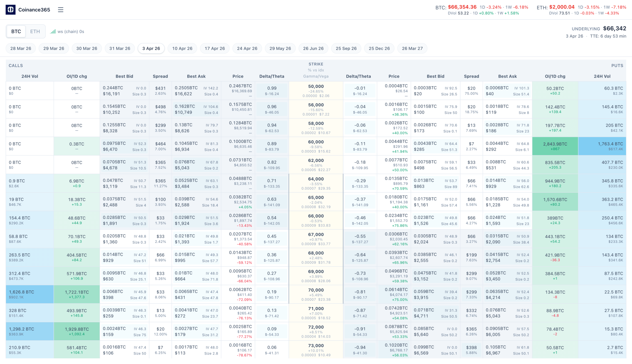Click the puts OI/1D chg header
632x364 pixels.
(x=555, y=76)
